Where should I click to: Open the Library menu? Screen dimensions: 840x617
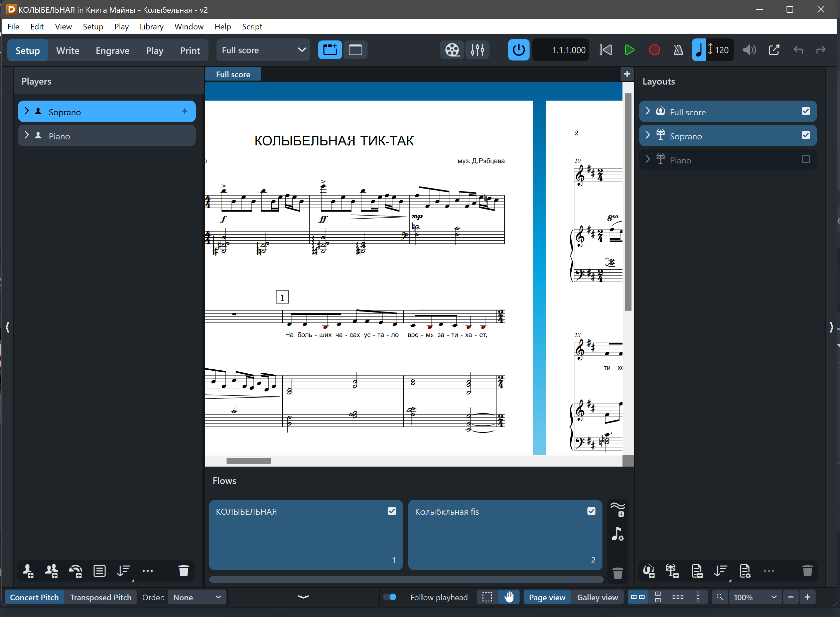pyautogui.click(x=151, y=26)
